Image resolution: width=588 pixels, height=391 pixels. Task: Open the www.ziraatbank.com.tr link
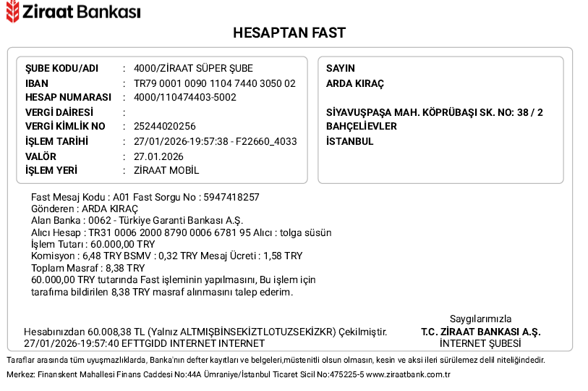[408, 374]
